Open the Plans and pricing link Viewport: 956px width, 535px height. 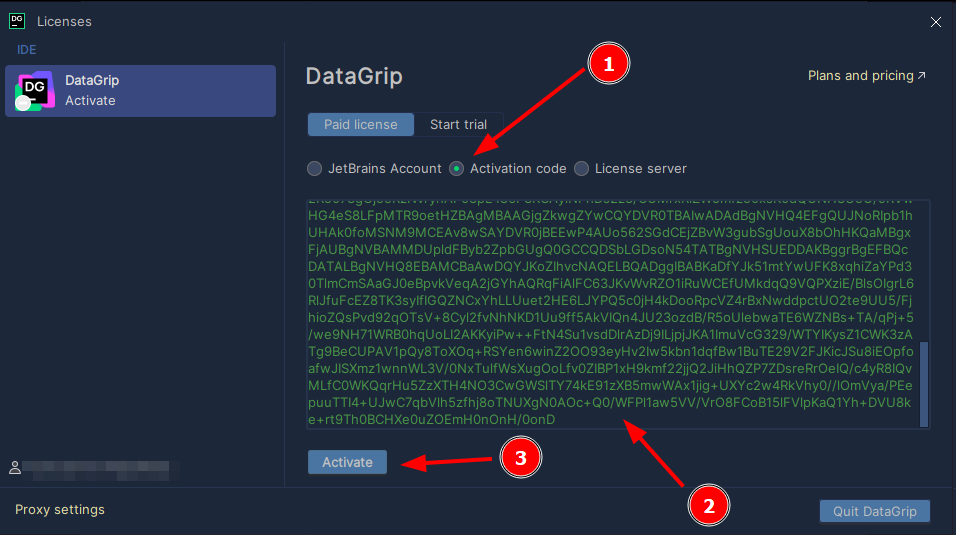coord(866,76)
